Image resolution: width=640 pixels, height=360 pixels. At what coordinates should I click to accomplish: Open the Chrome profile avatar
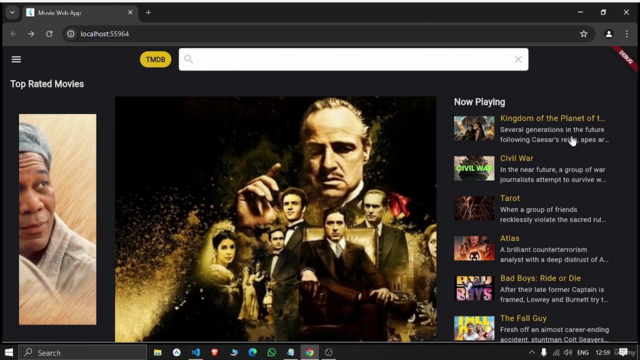[x=609, y=34]
